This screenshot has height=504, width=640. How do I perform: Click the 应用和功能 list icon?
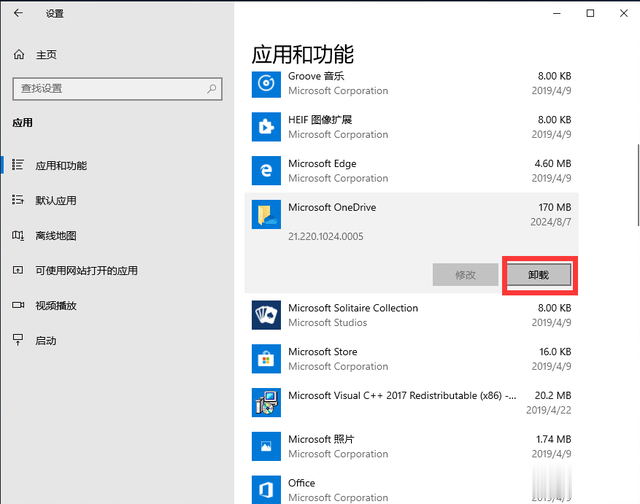(x=18, y=165)
